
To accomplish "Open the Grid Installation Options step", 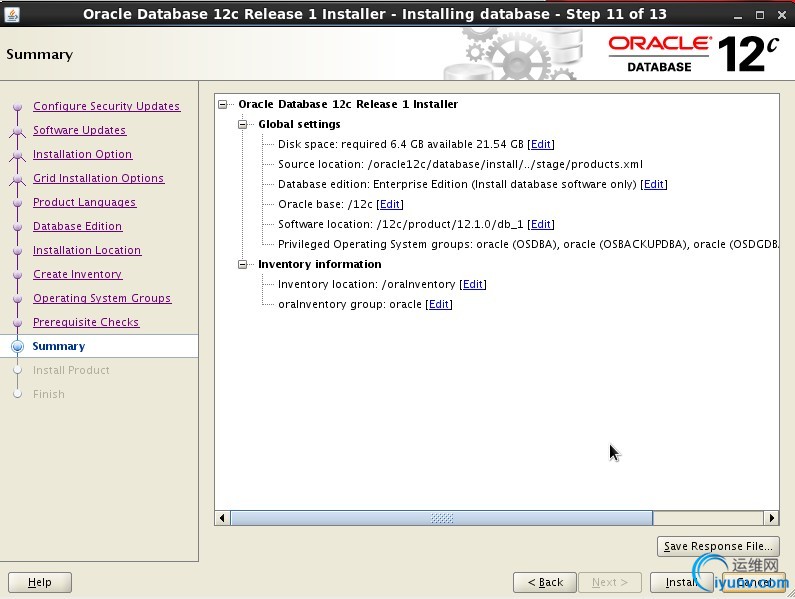I will click(99, 178).
